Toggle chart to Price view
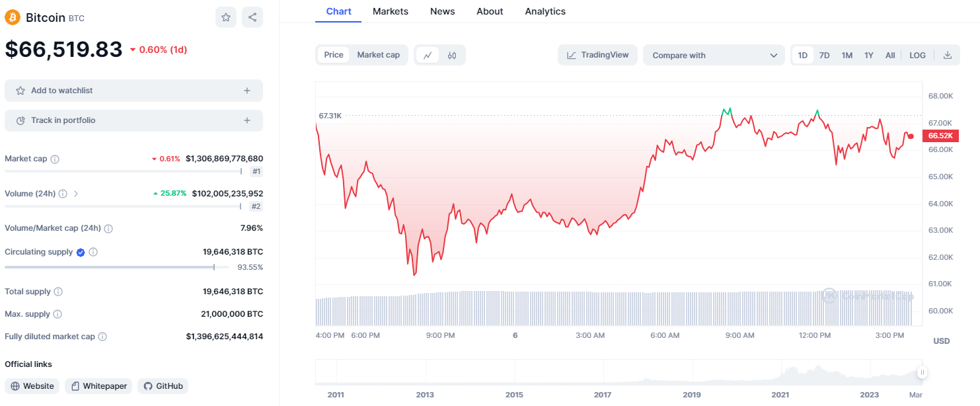Image resolution: width=980 pixels, height=406 pixels. (x=334, y=55)
